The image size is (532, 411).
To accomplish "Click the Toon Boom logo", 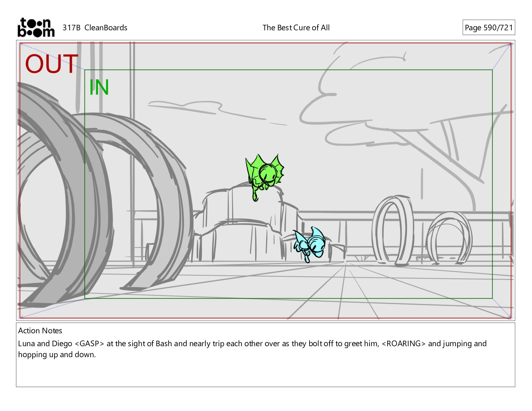I will (36, 27).
